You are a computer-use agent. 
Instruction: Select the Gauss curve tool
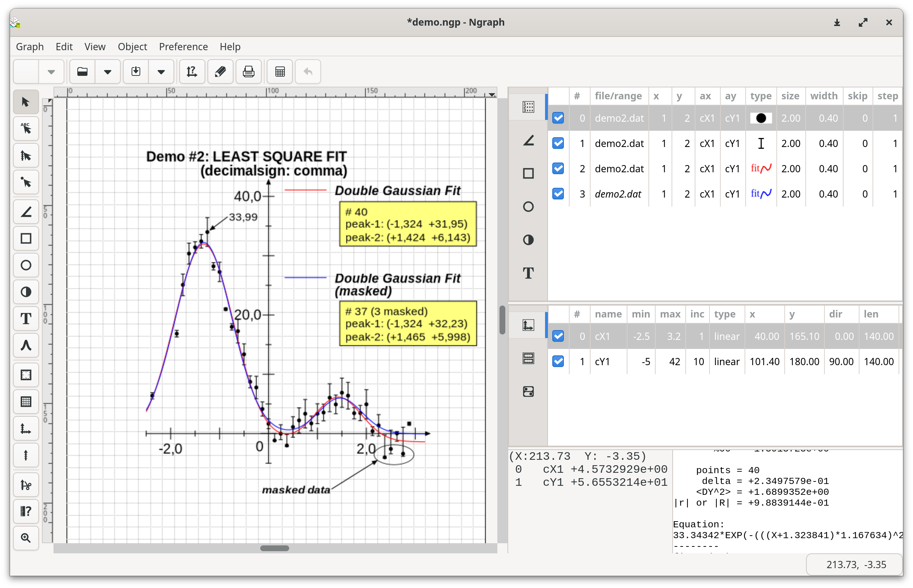[x=26, y=346]
